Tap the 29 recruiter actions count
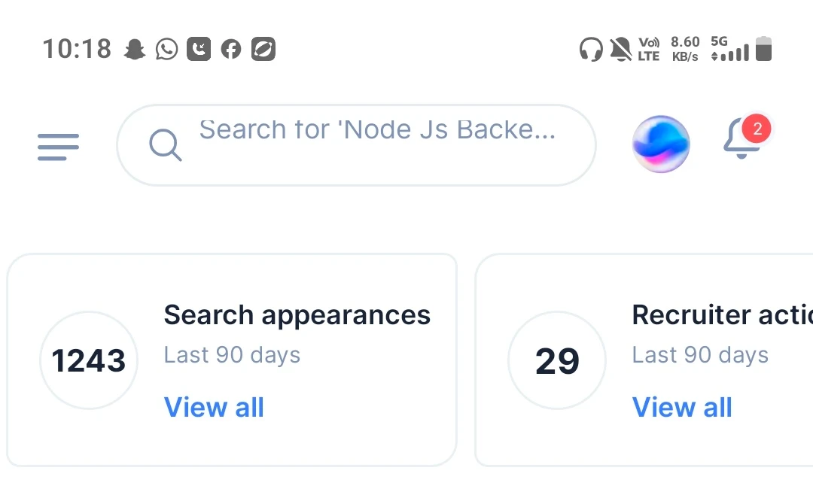813x504 pixels. (557, 360)
